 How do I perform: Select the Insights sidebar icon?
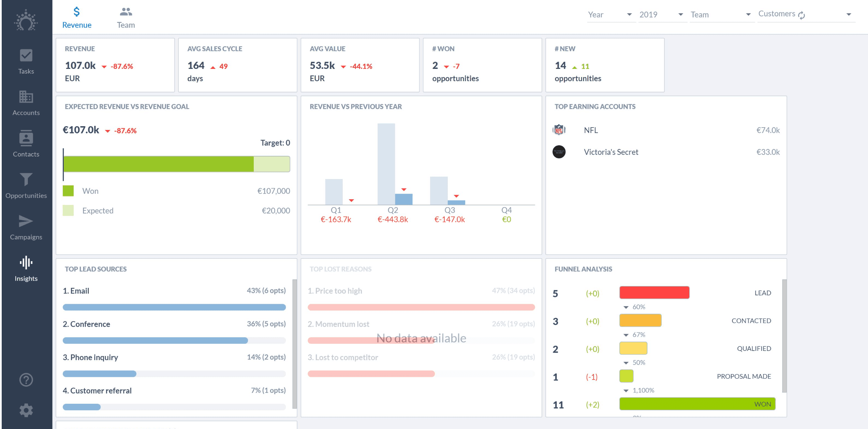tap(26, 268)
